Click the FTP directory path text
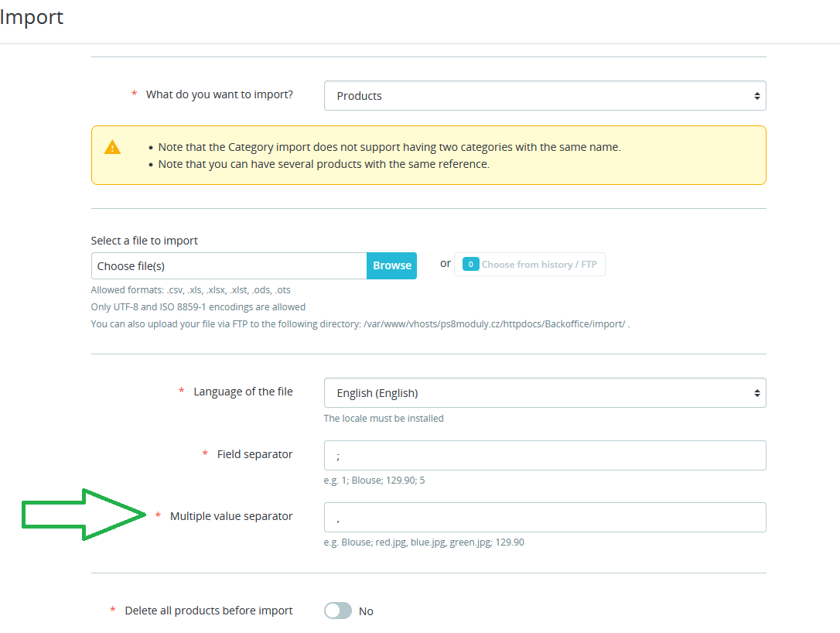The height and width of the screenshot is (633, 840). click(x=494, y=324)
